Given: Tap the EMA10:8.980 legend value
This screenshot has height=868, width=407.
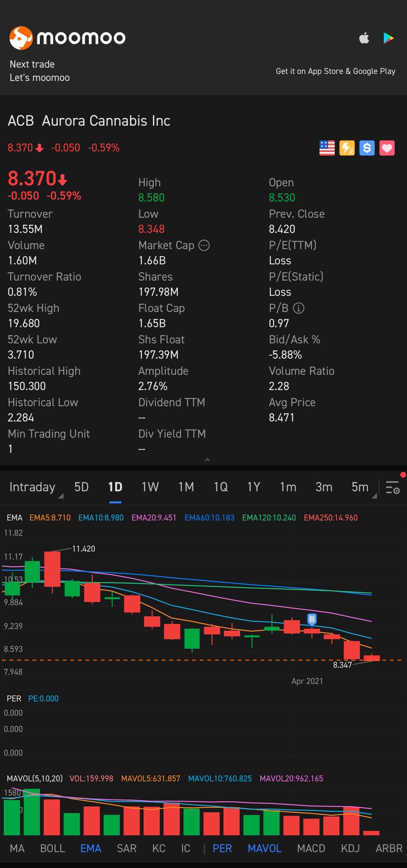Looking at the screenshot, I should point(101,518).
